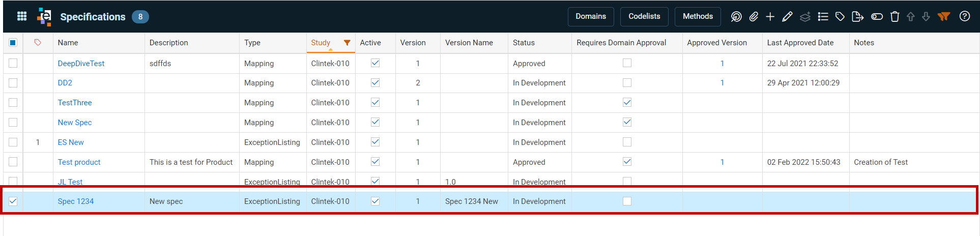This screenshot has height=236, width=980.
Task: Open the Spec 1234 specification link
Action: [76, 201]
